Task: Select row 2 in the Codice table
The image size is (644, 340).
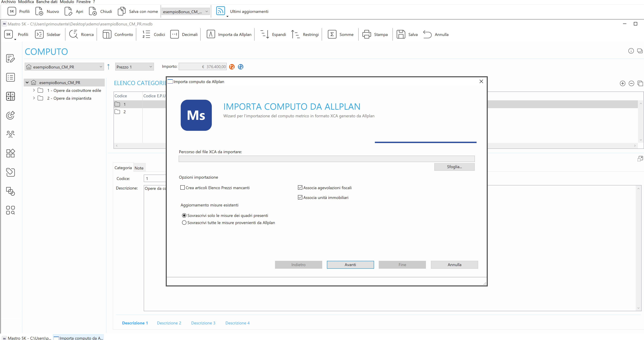Action: (140, 112)
